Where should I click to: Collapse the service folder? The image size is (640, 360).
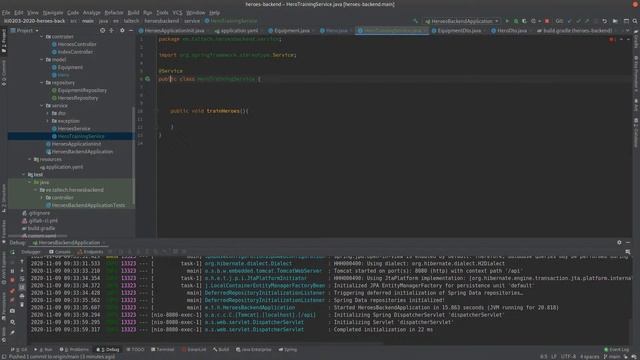[42, 106]
